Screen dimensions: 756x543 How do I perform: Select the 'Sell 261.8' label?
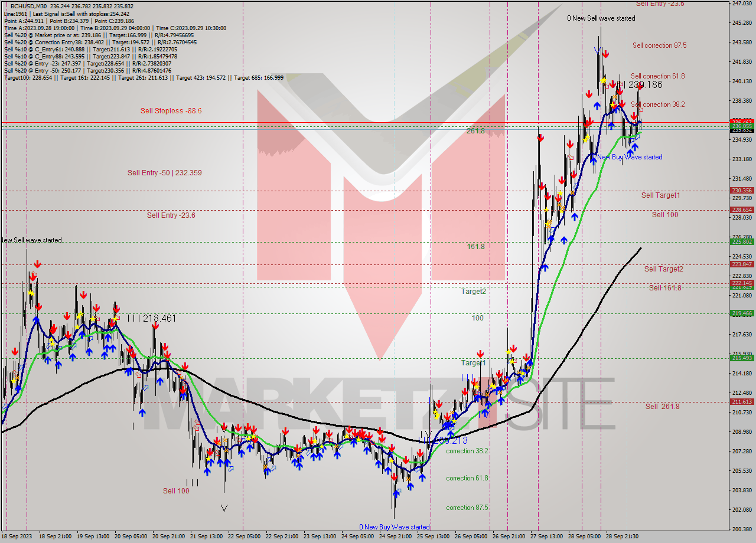pyautogui.click(x=662, y=407)
